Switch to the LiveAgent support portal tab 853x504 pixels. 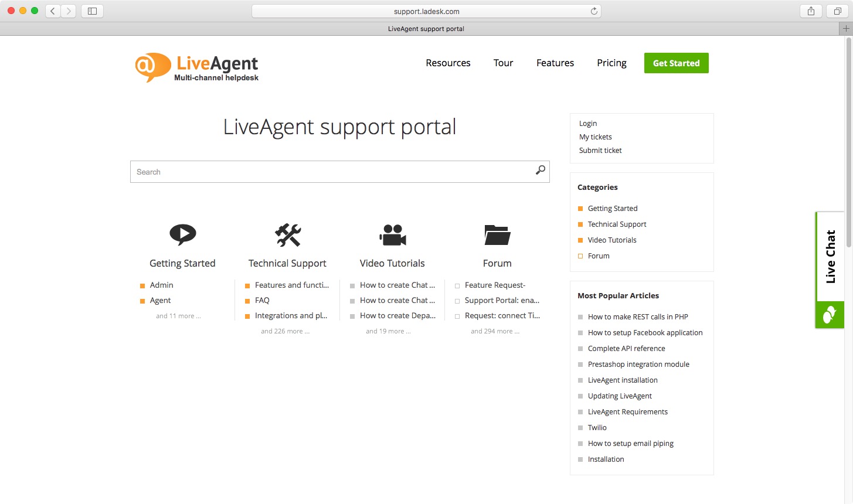tap(426, 28)
